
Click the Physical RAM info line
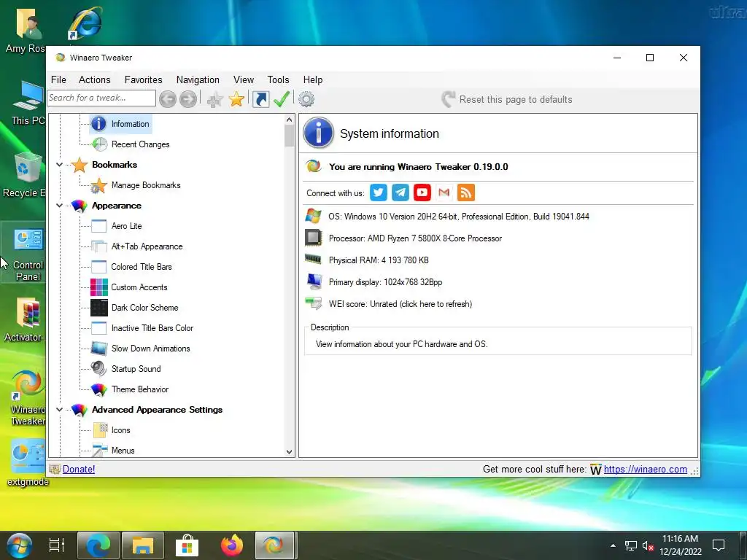pos(379,260)
